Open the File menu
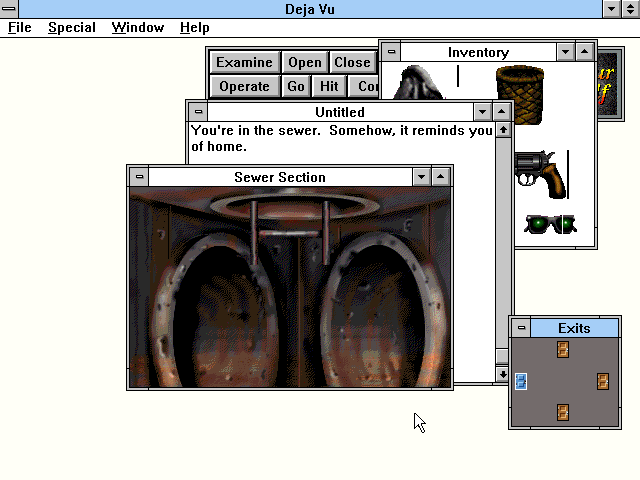Screen dimensions: 640x480 (x=20, y=27)
